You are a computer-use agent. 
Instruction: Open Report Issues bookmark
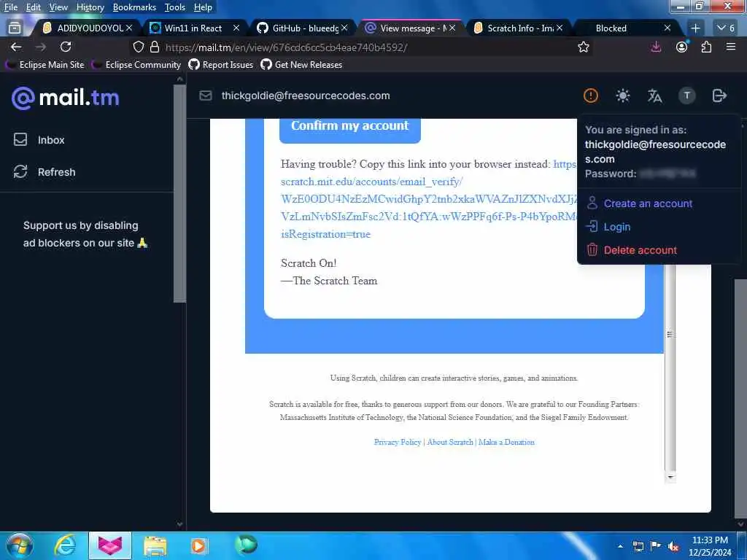pos(220,65)
